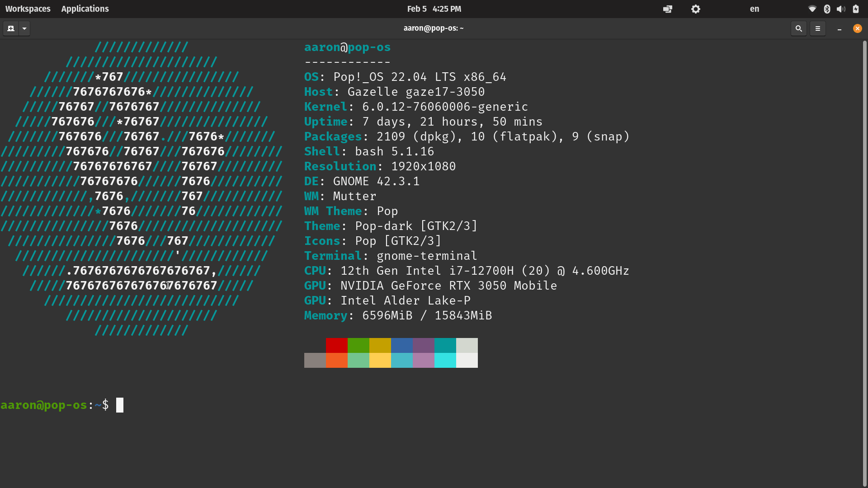Image resolution: width=868 pixels, height=488 pixels.
Task: Click the new terminal tab icon
Action: pos(11,28)
